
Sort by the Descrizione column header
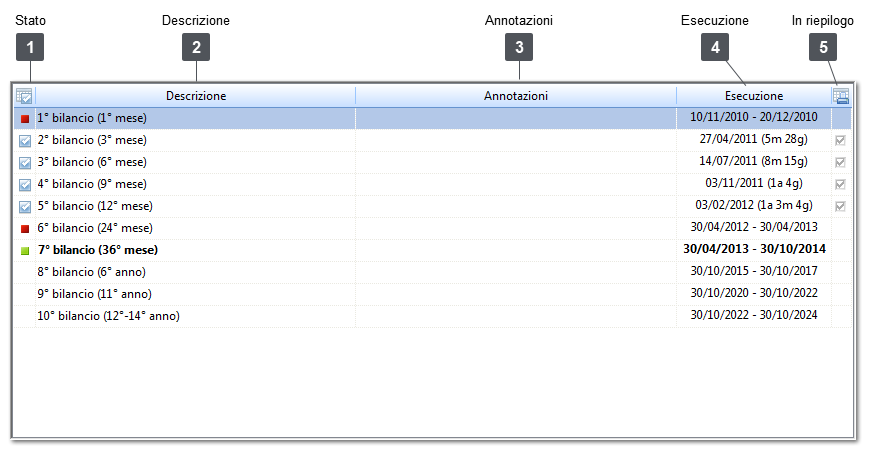196,96
